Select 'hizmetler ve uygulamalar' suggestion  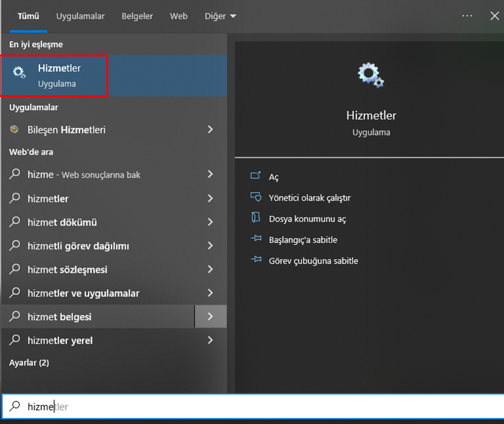98,293
